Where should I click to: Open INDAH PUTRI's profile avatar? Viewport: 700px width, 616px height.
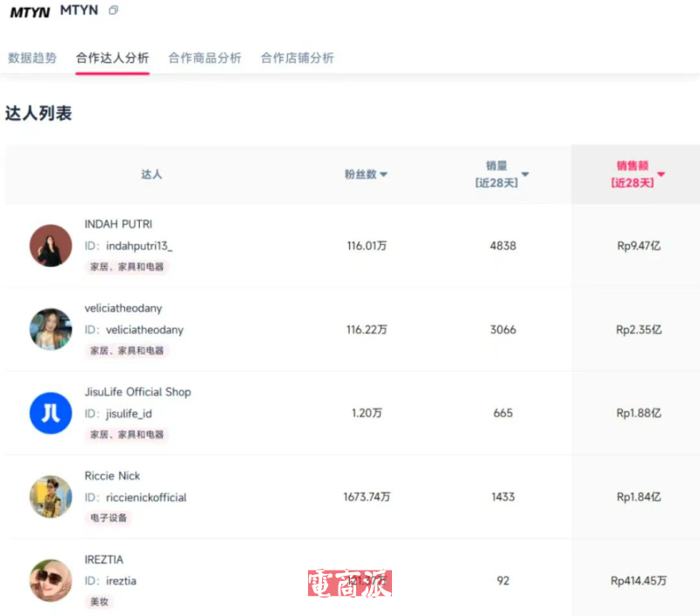pyautogui.click(x=51, y=246)
